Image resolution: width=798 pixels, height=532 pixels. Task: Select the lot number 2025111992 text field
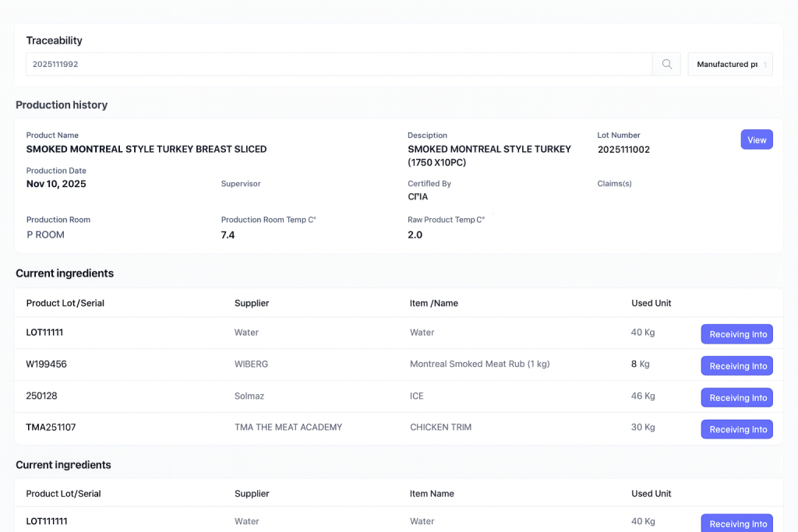tap(55, 64)
